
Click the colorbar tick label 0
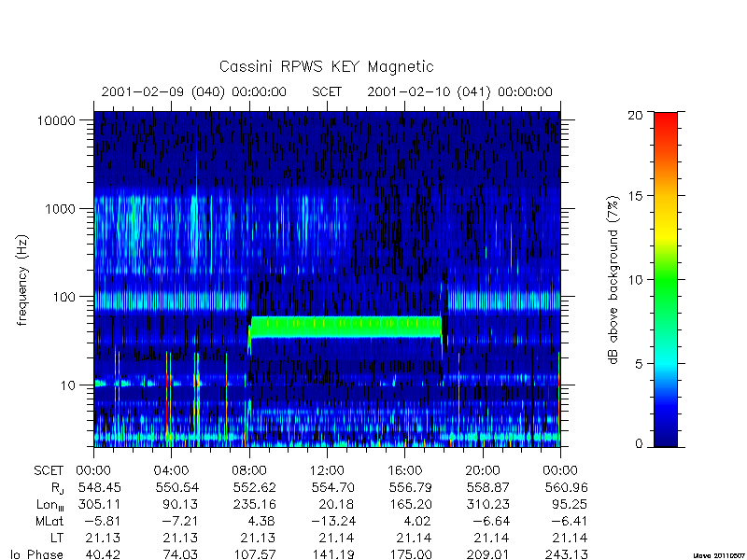[x=639, y=444]
